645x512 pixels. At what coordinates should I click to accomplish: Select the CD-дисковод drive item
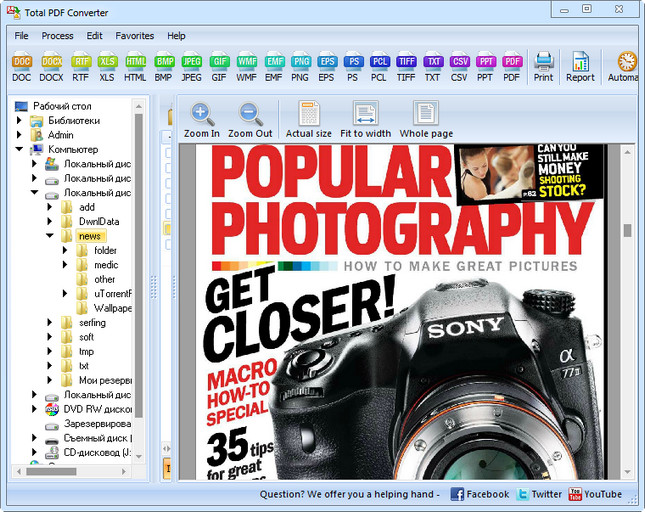(x=97, y=452)
